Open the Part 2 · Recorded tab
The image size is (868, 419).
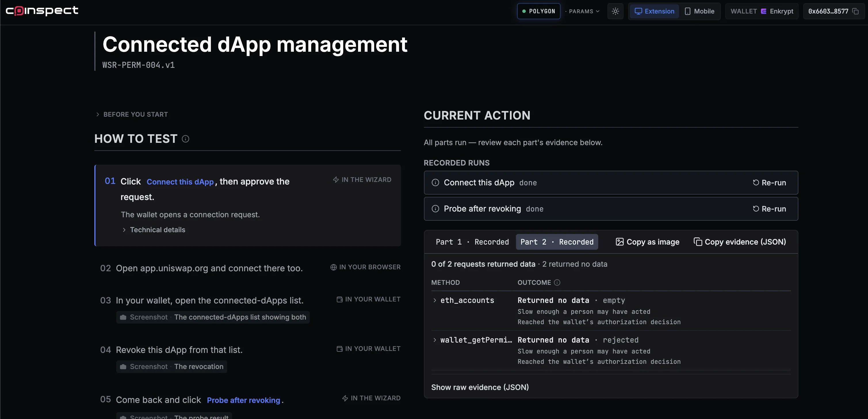pyautogui.click(x=557, y=242)
